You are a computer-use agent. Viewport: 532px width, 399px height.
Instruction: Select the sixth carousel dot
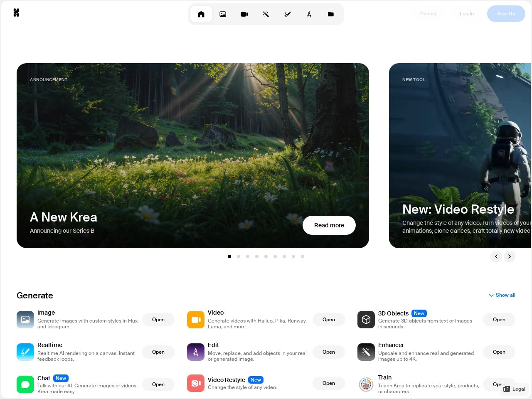point(275,256)
